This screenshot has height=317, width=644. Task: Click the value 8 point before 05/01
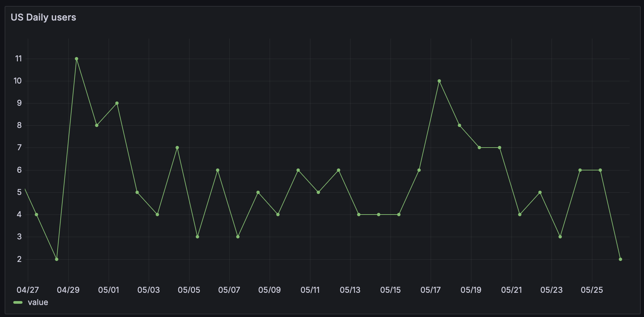click(x=97, y=125)
